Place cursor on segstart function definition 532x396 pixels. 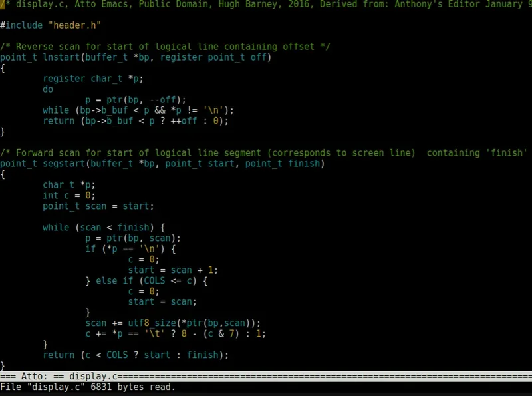coord(64,163)
